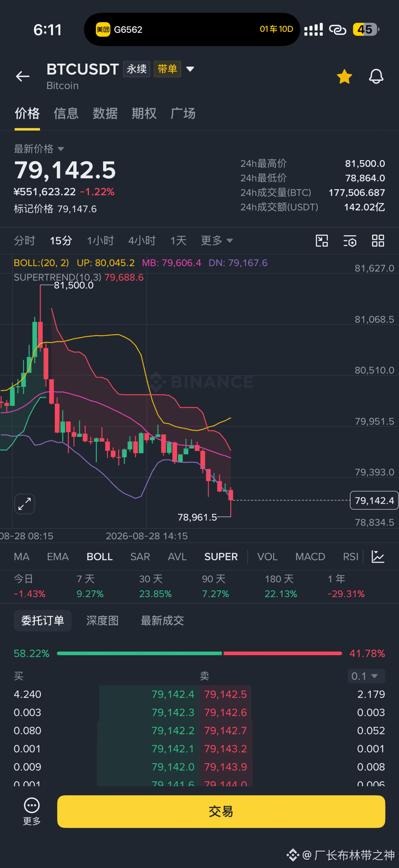Open the 委托订单 order book tab
This screenshot has height=868, width=399.
click(x=42, y=621)
